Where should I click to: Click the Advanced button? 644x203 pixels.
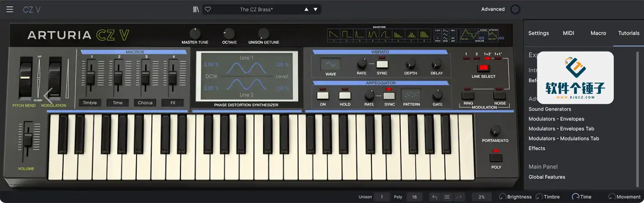click(x=493, y=9)
